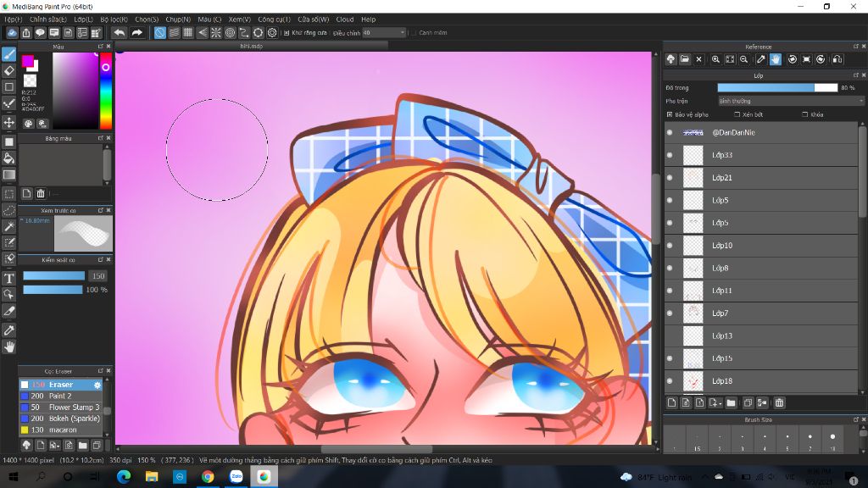The image size is (868, 488).
Task: Select the Bokeh (Sparkle) brush
Action: click(x=60, y=419)
